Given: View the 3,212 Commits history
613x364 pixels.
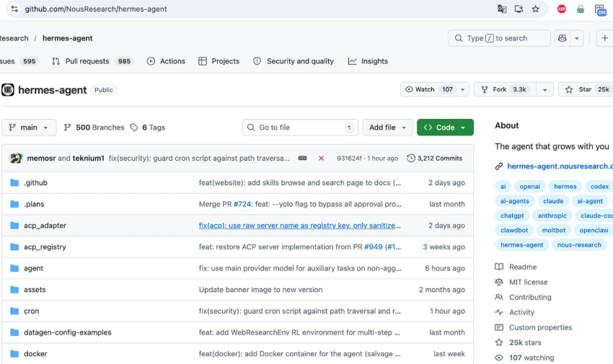Looking at the screenshot, I should (434, 158).
